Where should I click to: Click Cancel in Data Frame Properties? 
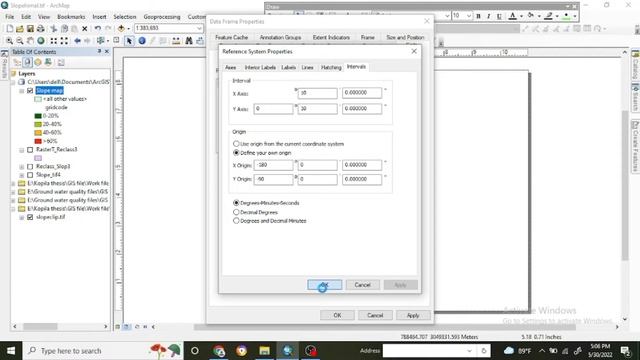click(x=375, y=315)
